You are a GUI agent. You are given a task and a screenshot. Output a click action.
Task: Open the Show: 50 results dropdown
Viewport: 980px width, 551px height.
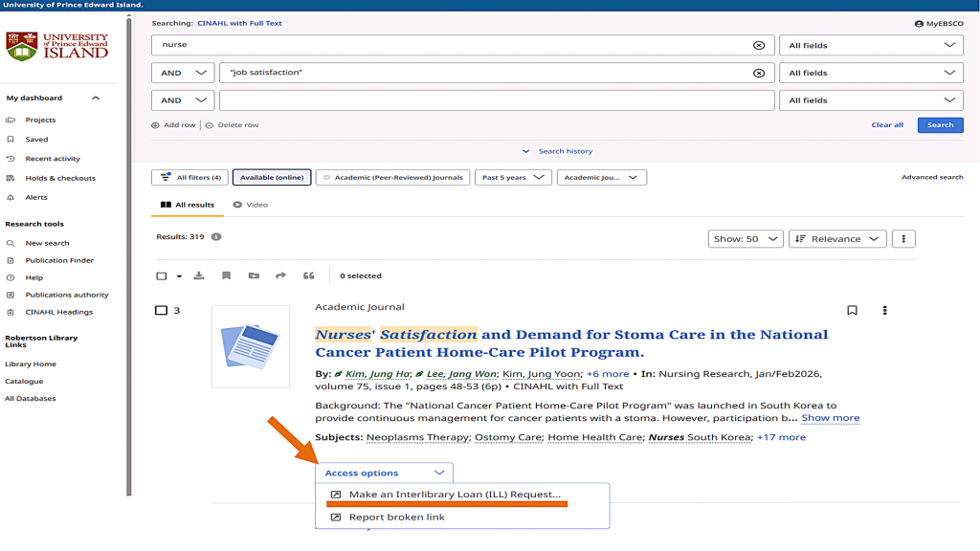pos(746,239)
